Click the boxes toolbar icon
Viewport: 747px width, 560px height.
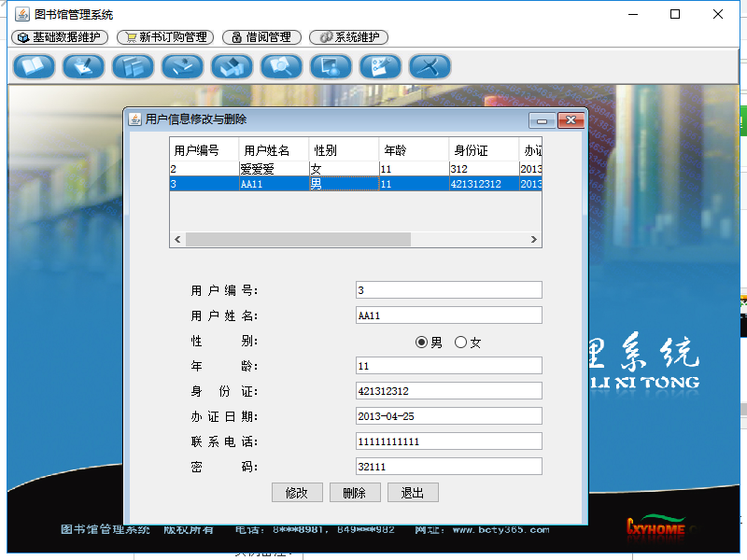[232, 66]
